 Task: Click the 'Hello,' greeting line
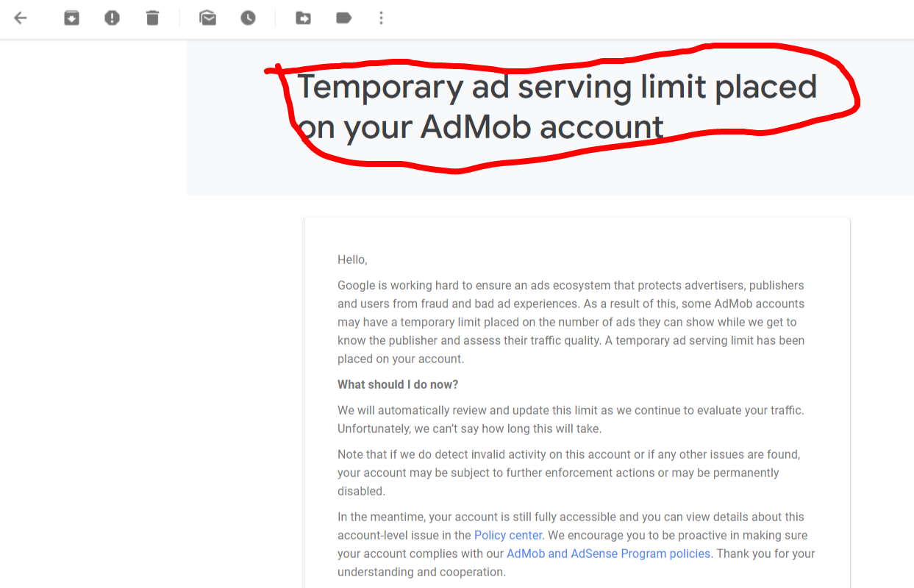pos(352,259)
